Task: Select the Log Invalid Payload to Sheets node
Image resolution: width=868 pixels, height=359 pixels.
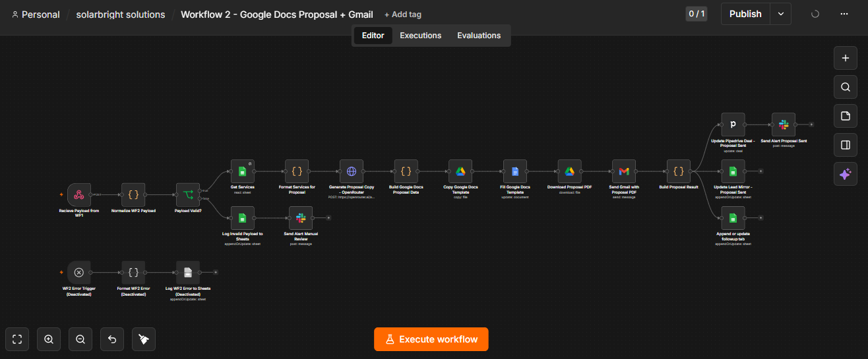Action: [242, 218]
